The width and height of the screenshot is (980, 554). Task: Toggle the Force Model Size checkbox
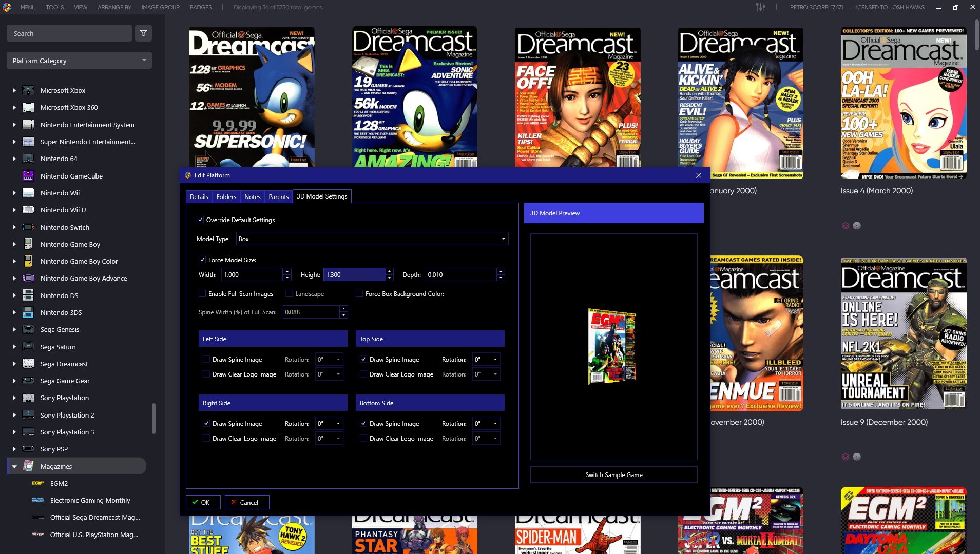click(x=202, y=260)
